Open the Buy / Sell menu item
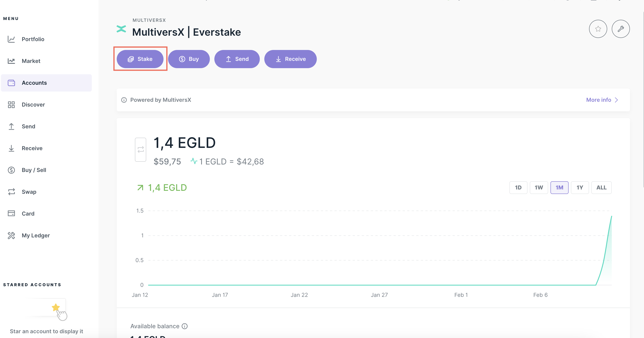 tap(34, 170)
